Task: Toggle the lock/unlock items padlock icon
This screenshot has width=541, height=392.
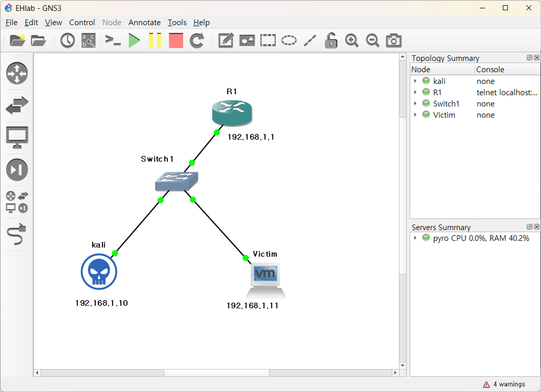Action: [x=331, y=41]
